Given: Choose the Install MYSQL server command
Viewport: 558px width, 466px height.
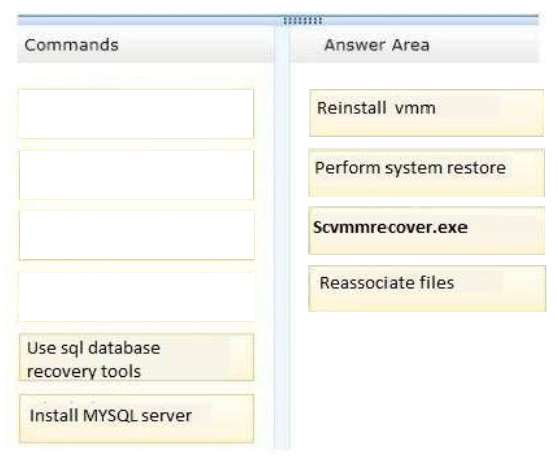Looking at the screenshot, I should pos(137,418).
